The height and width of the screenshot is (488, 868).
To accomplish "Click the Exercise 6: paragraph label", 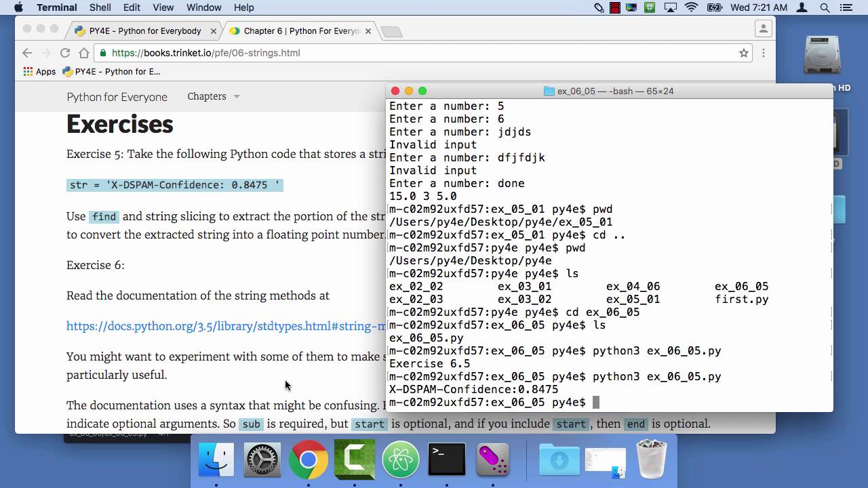I will tap(96, 265).
